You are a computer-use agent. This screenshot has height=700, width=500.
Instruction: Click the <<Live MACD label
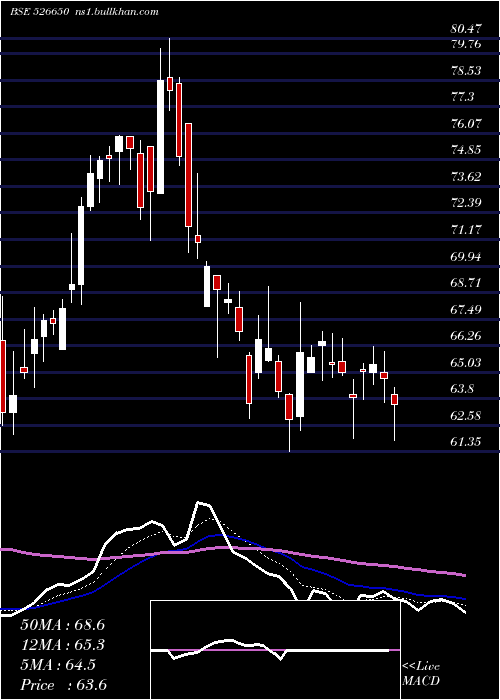[x=421, y=673]
